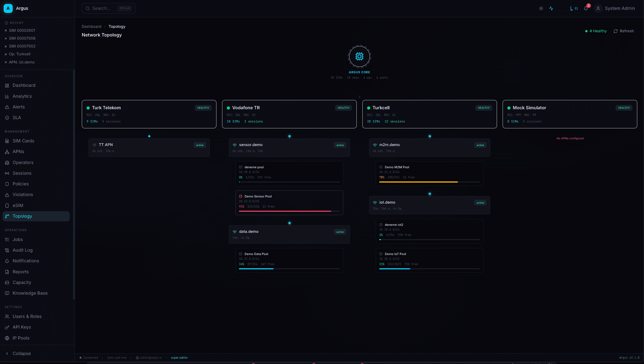Click the Alerts warning icon

[7, 107]
